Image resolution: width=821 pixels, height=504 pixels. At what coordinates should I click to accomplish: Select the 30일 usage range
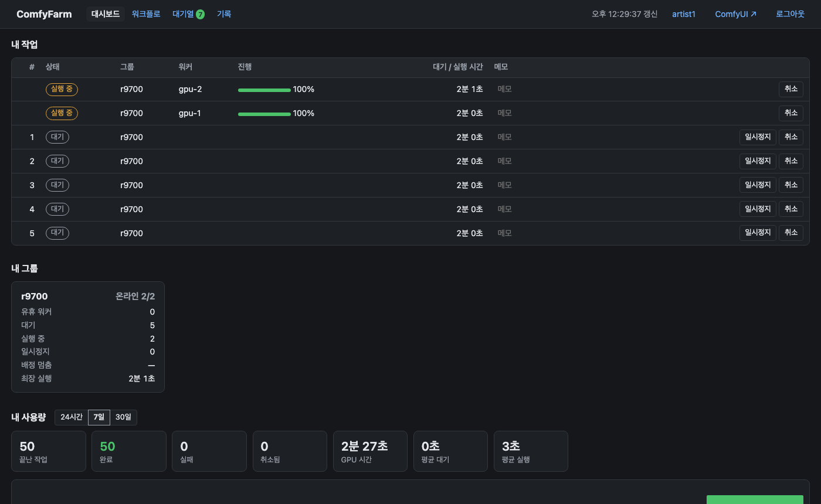point(123,417)
